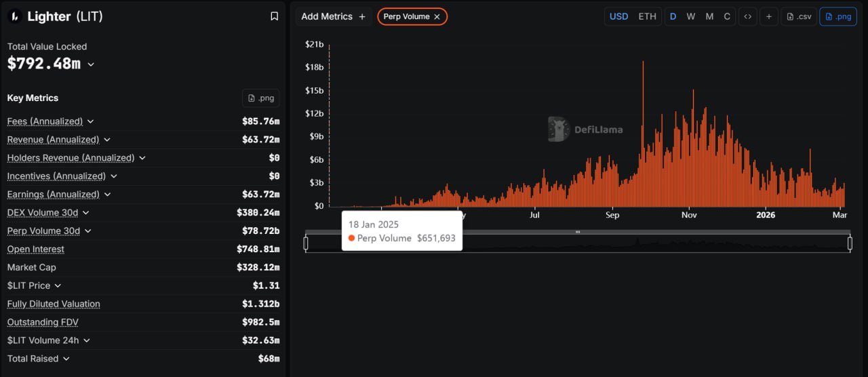
Task: Switch currency to USD
Action: point(618,16)
